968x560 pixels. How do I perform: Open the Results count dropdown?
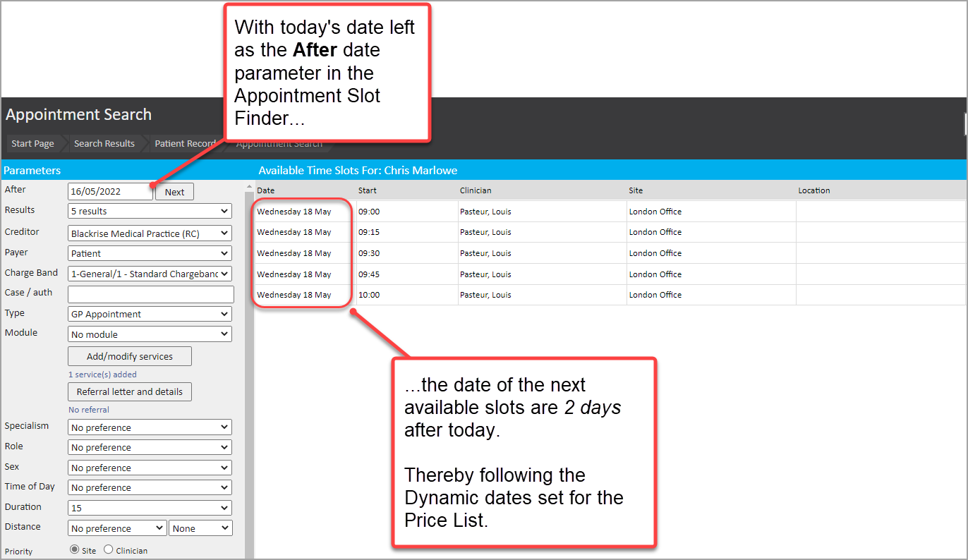[x=150, y=211]
